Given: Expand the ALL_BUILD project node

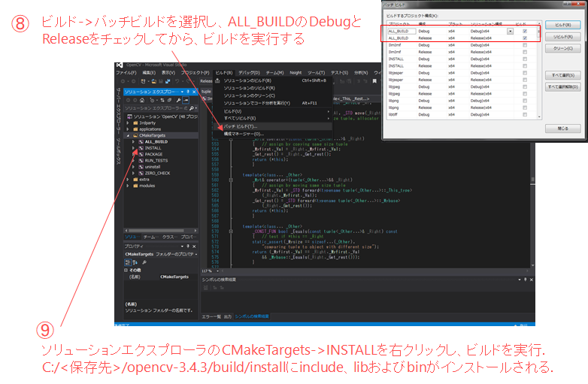Looking at the screenshot, I should 134,142.
